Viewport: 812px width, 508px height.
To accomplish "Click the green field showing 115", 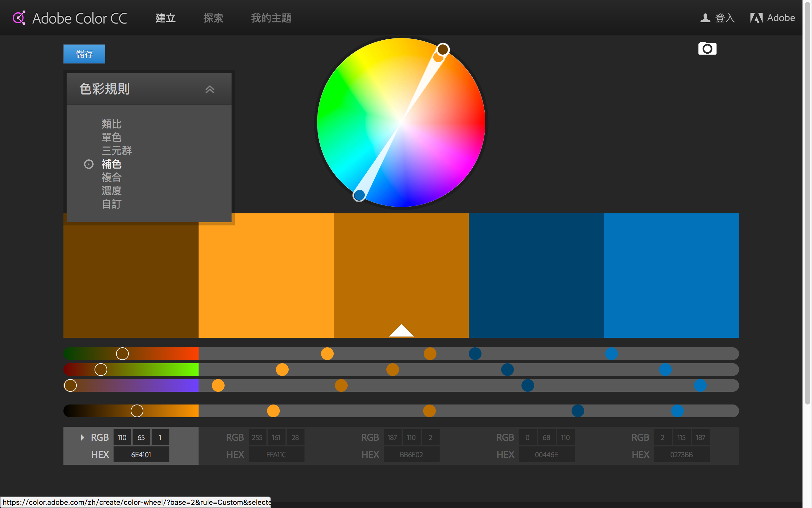I will [681, 438].
